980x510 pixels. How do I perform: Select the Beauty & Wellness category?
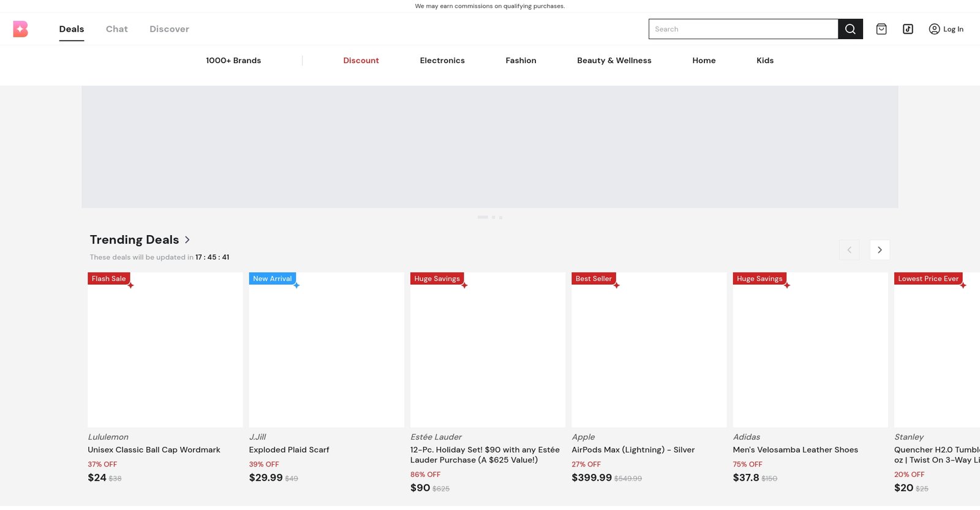(614, 61)
